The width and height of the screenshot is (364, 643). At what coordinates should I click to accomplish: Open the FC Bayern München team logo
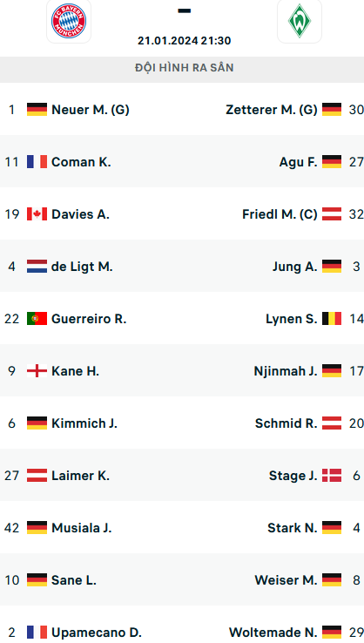coord(69,21)
